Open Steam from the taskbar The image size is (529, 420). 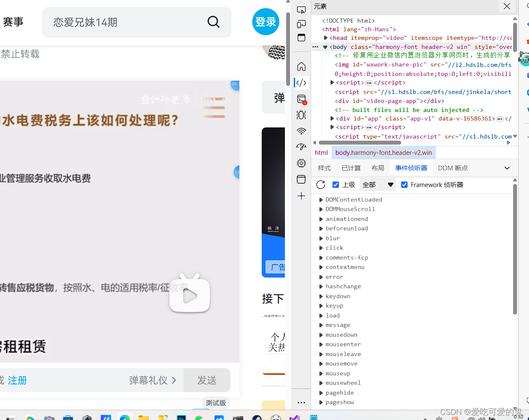click(257, 417)
